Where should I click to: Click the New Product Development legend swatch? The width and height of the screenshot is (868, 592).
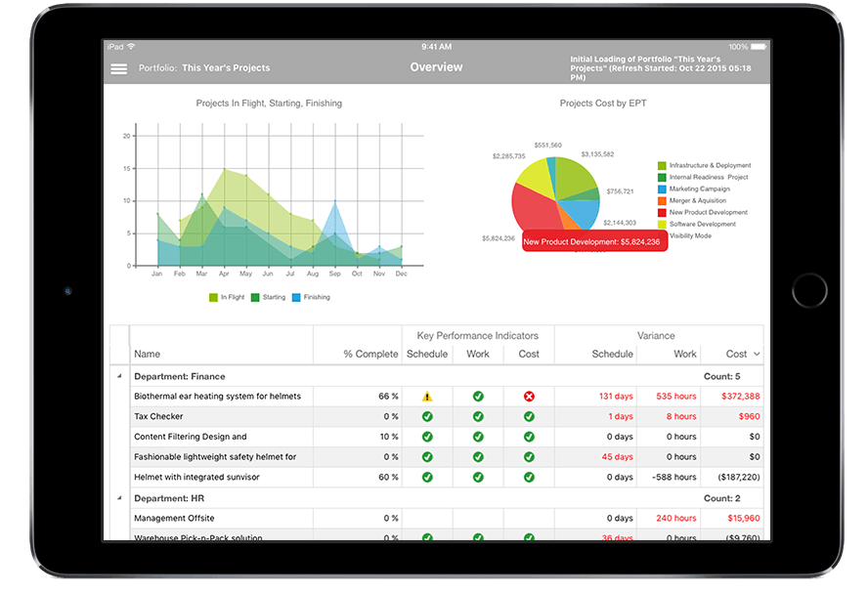(x=662, y=212)
